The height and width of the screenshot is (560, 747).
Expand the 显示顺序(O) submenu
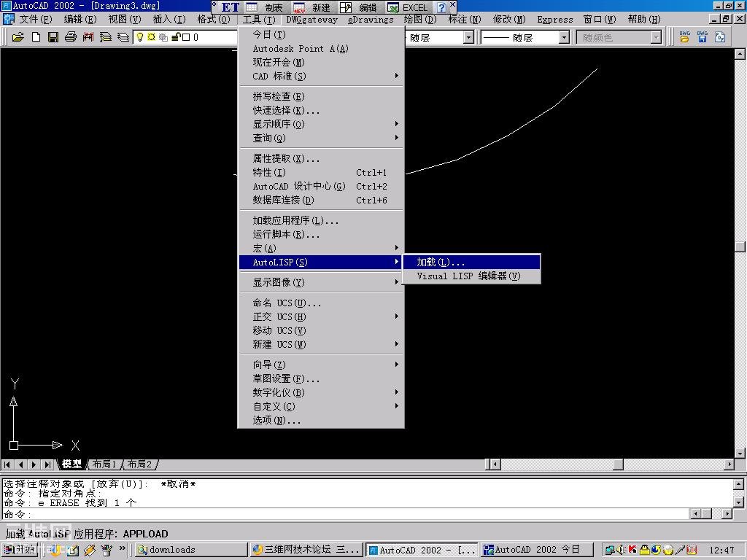321,124
